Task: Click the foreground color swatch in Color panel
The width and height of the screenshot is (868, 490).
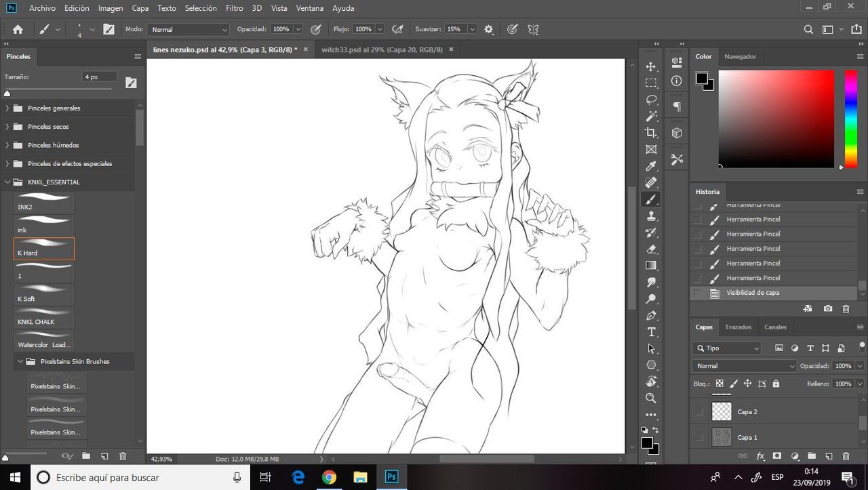Action: click(x=702, y=79)
